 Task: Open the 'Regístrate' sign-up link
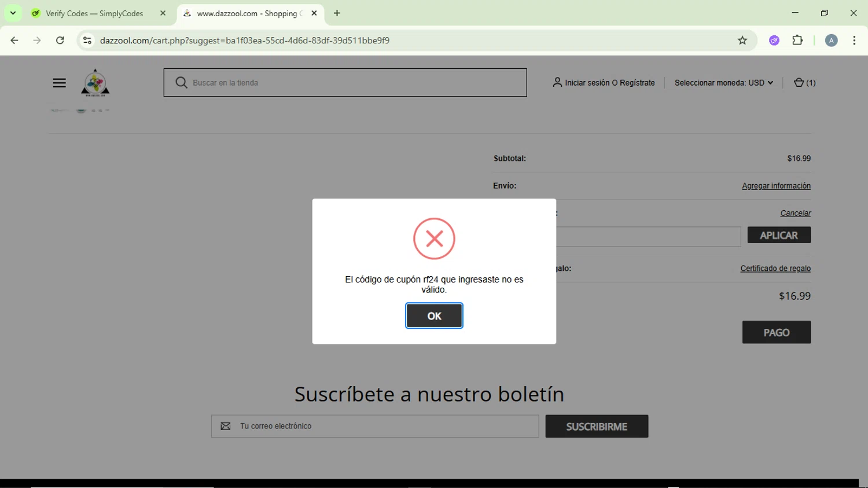pyautogui.click(x=637, y=83)
